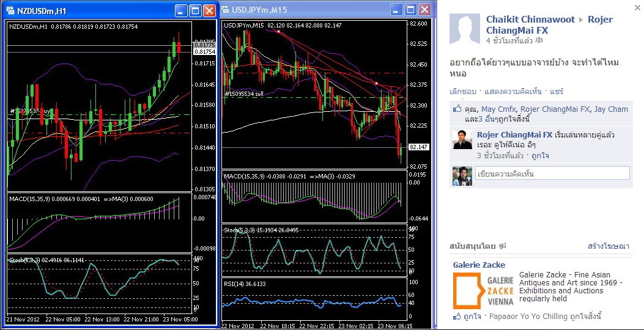Image resolution: width=644 pixels, height=330 pixels.
Task: Click แสดงความคิดเห็น comment link
Action: [513, 92]
